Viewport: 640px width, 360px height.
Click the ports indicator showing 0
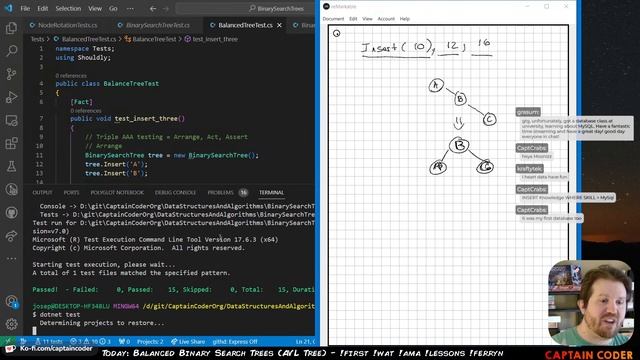pos(124,341)
